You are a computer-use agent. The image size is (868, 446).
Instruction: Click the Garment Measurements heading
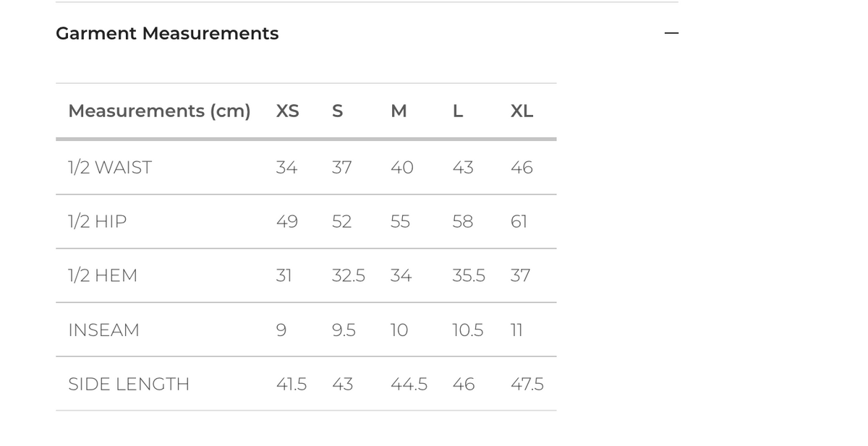click(x=167, y=33)
